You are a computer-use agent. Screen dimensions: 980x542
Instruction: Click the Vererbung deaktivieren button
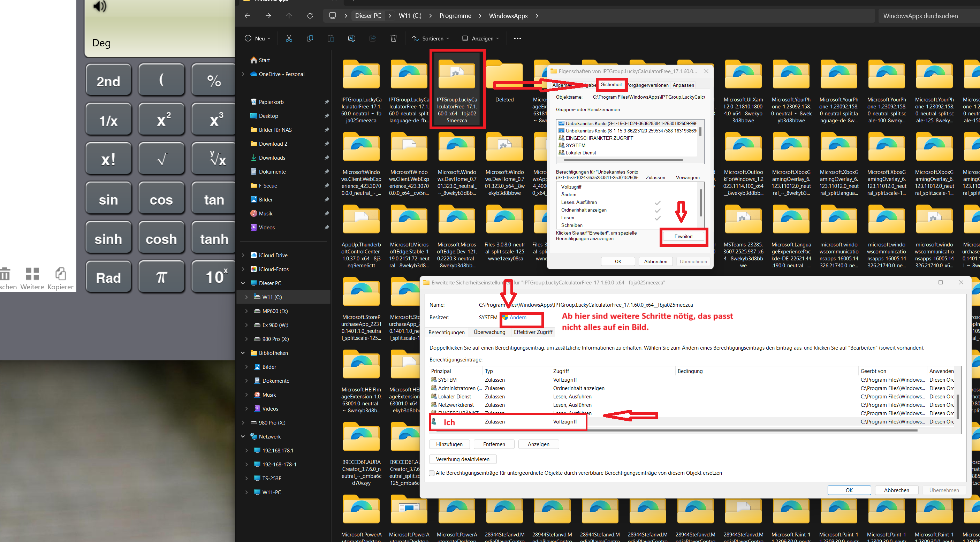click(x=462, y=459)
